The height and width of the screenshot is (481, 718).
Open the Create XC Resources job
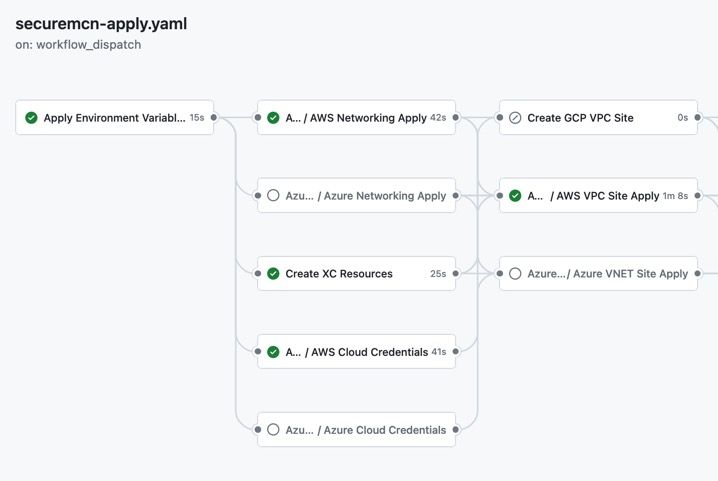(x=340, y=274)
